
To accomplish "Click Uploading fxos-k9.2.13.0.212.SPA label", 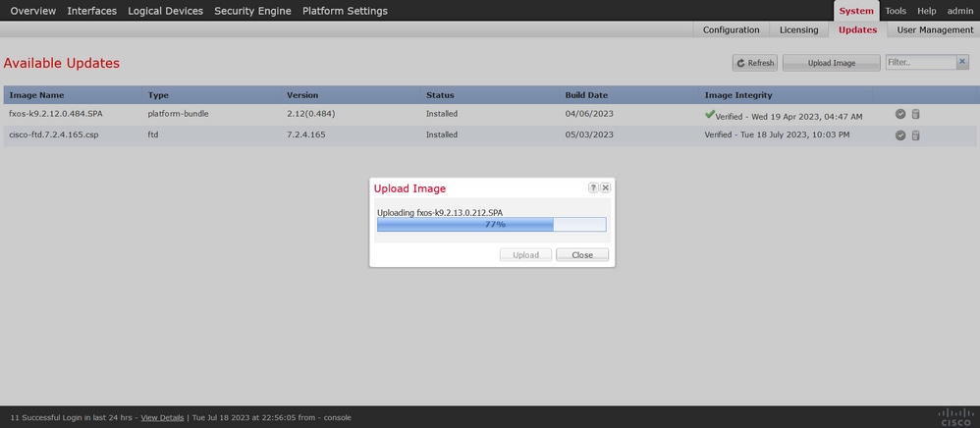I will coord(439,212).
